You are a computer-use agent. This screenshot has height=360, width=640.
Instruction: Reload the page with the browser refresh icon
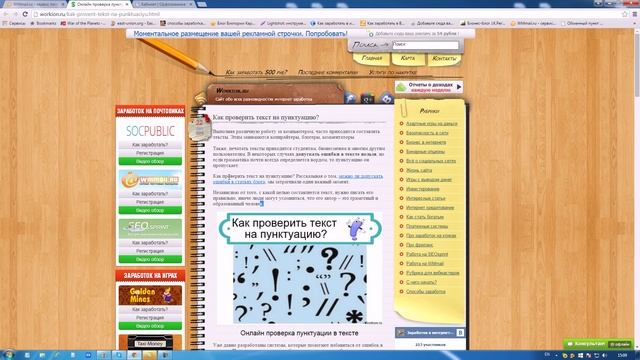[x=25, y=14]
